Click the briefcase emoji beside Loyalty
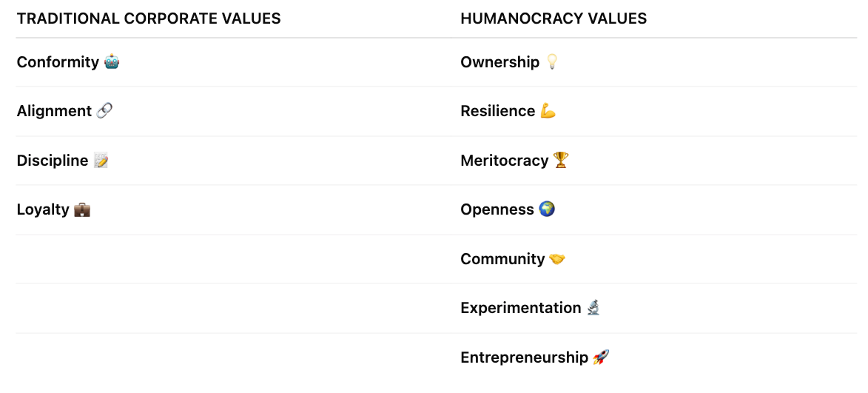This screenshot has width=868, height=393. tap(82, 210)
